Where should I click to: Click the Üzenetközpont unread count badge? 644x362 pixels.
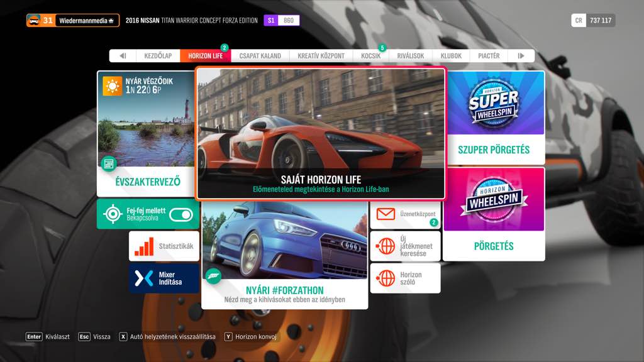(x=434, y=222)
